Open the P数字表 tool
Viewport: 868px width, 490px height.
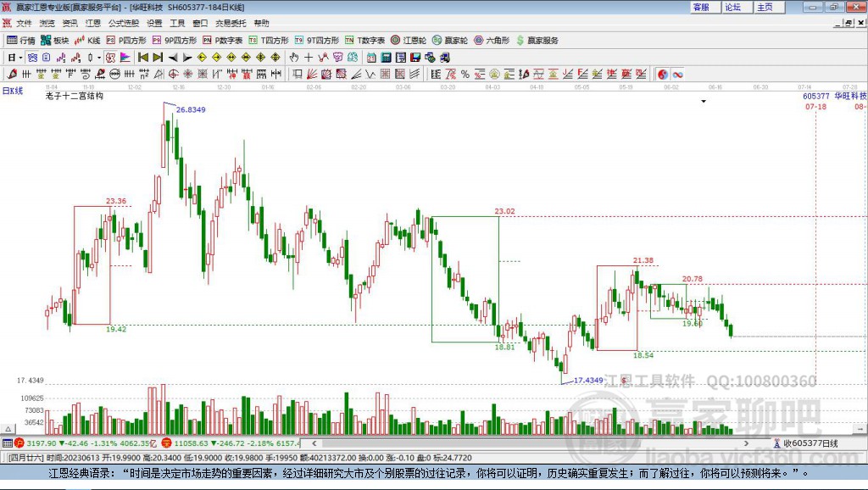pyautogui.click(x=223, y=41)
